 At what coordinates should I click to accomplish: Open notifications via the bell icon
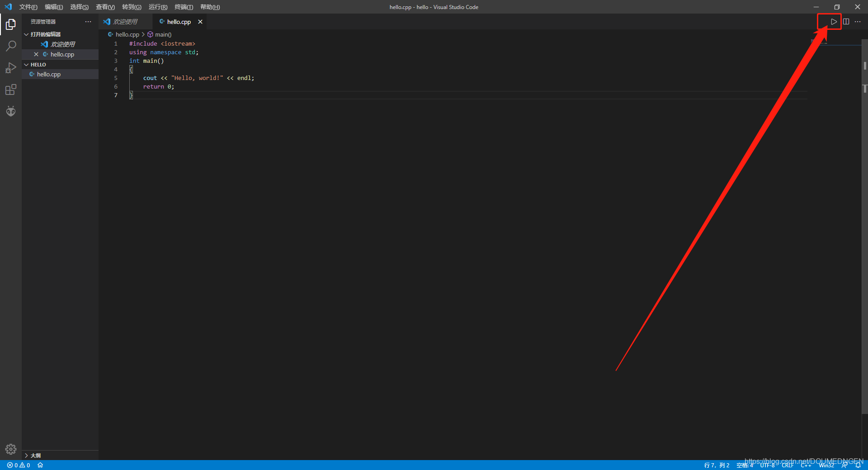(858, 465)
